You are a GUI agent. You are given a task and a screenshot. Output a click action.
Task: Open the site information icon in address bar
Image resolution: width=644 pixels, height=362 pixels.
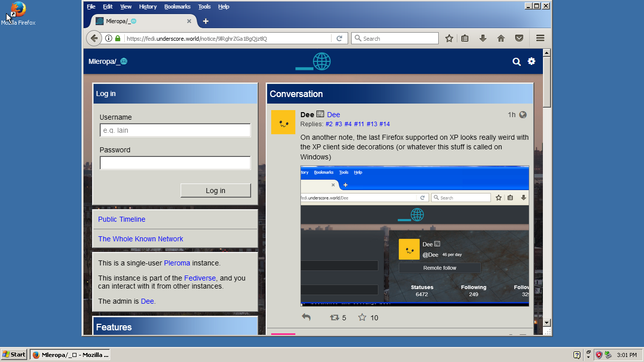(x=109, y=38)
